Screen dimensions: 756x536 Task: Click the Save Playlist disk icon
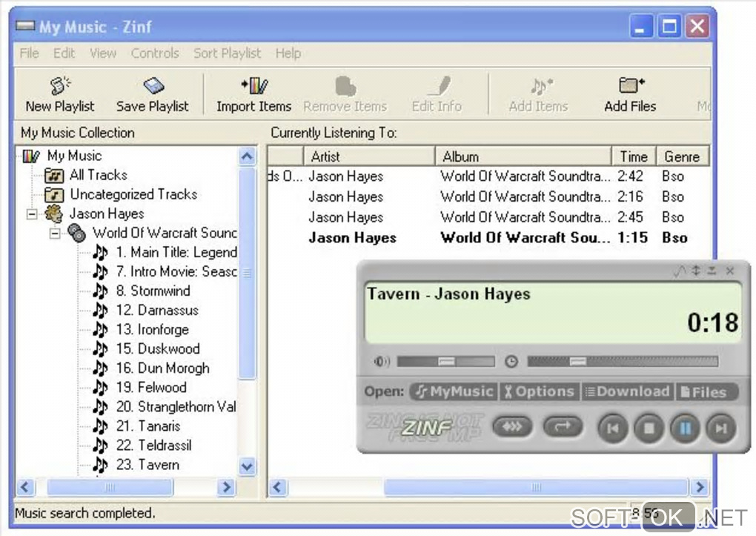click(x=153, y=86)
